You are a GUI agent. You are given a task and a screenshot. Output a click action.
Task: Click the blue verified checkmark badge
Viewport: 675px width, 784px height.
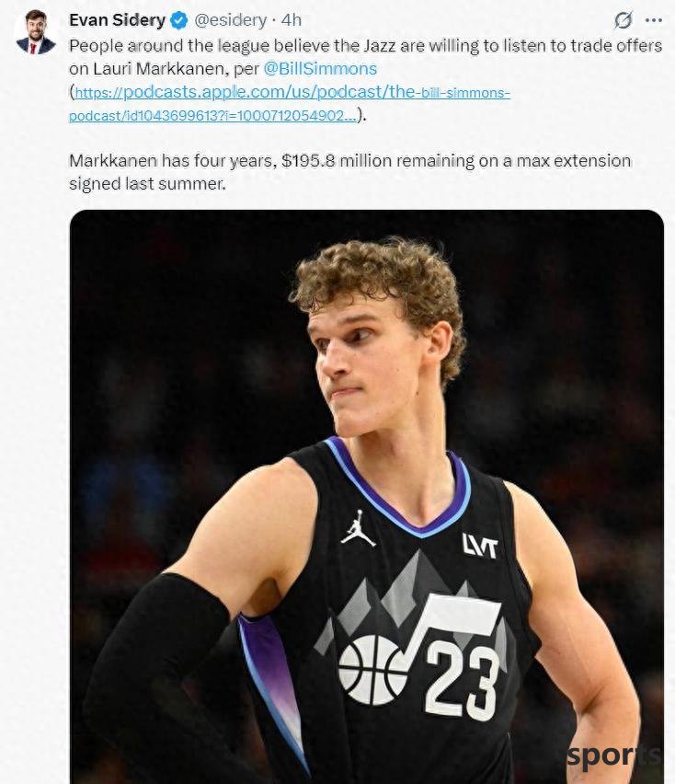click(x=179, y=20)
